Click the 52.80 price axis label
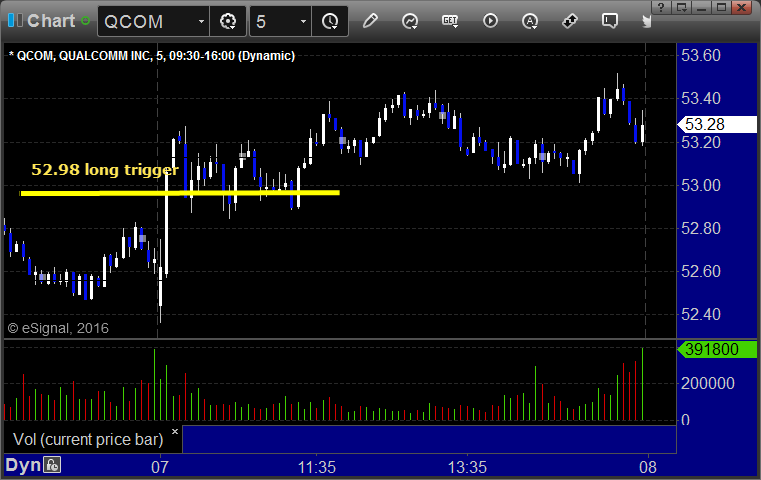This screenshot has width=761, height=480. coord(701,228)
